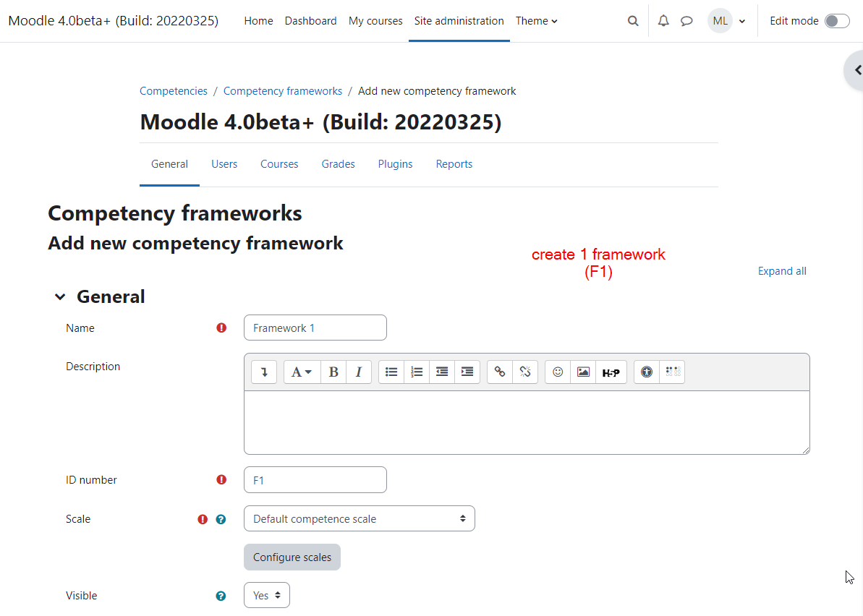Click the Name field containing Framework 1
Screen dimensions: 863x616
coord(315,328)
